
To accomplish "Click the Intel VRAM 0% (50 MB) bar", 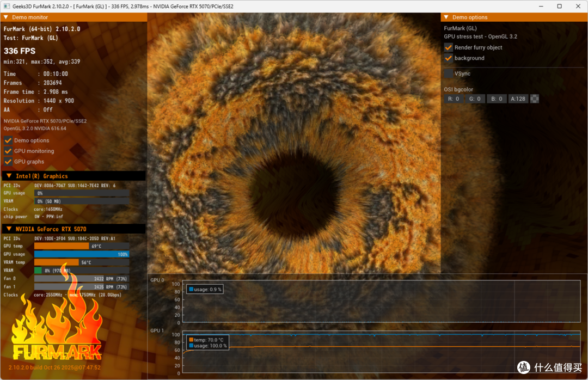I will (82, 201).
